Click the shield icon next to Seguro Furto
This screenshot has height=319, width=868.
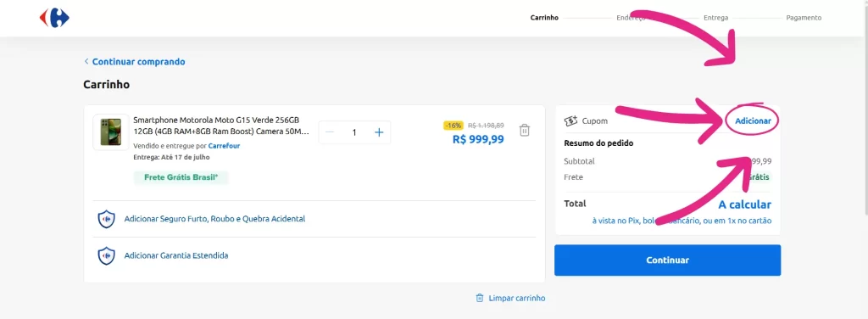tap(106, 219)
